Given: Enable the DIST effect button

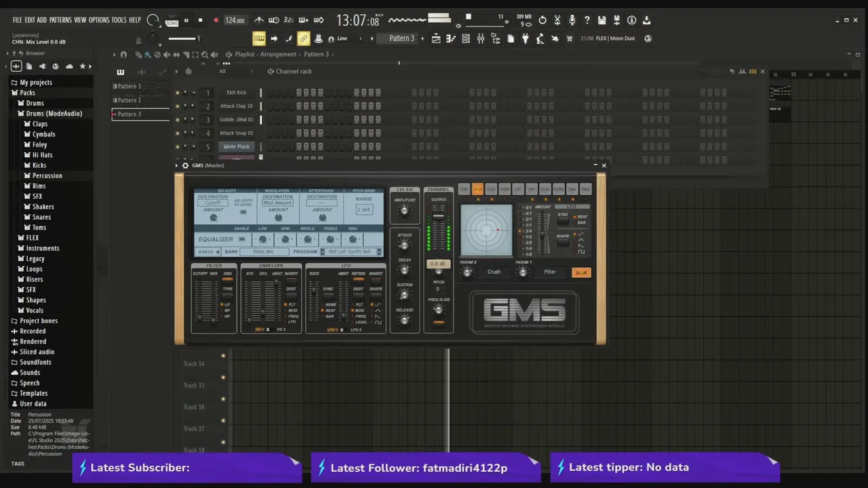Looking at the screenshot, I should point(464,189).
